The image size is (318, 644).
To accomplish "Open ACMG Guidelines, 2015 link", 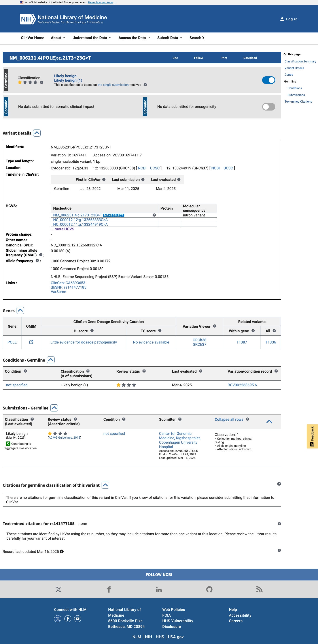I will (x=64, y=437).
